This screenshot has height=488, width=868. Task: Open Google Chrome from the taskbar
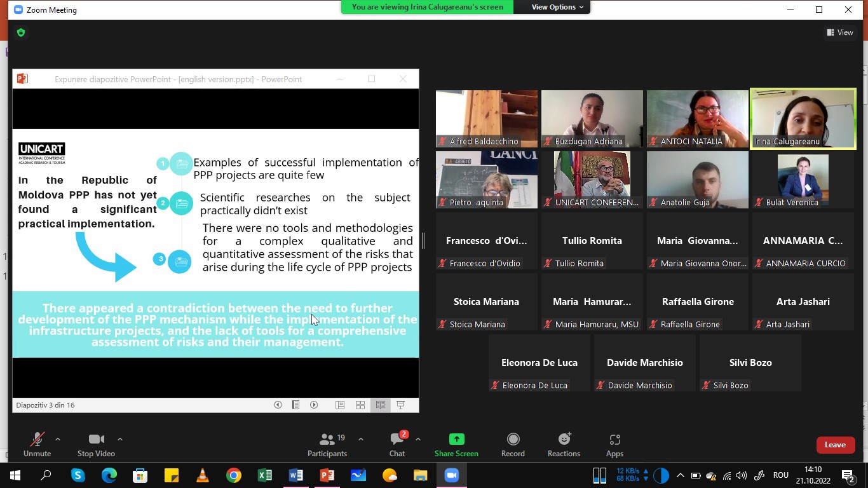click(234, 475)
